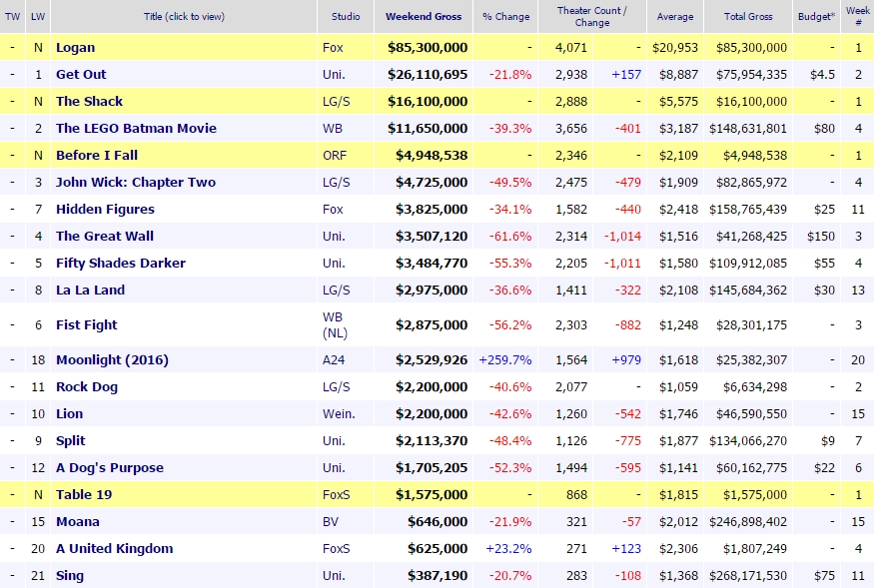Image resolution: width=874 pixels, height=588 pixels.
Task: Sort by Theater Count / Change header
Action: (x=592, y=17)
